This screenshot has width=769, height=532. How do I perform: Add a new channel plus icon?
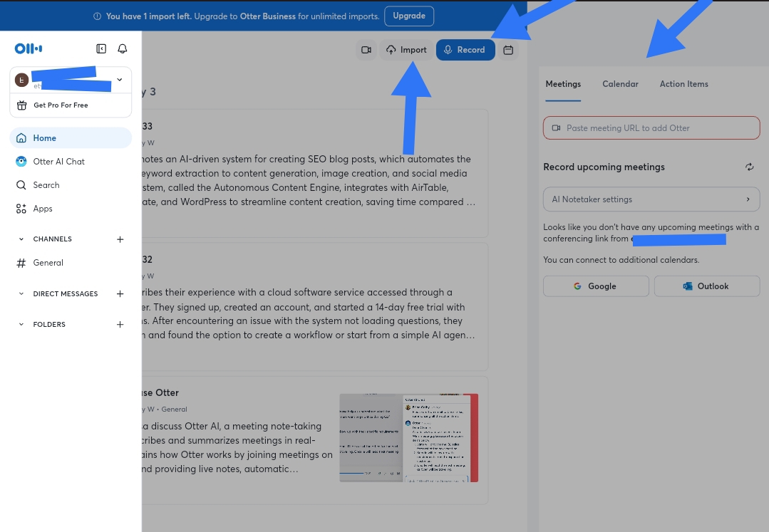120,239
